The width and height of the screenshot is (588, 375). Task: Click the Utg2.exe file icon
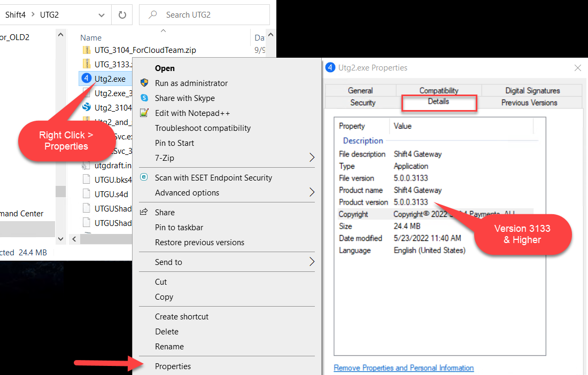click(86, 79)
